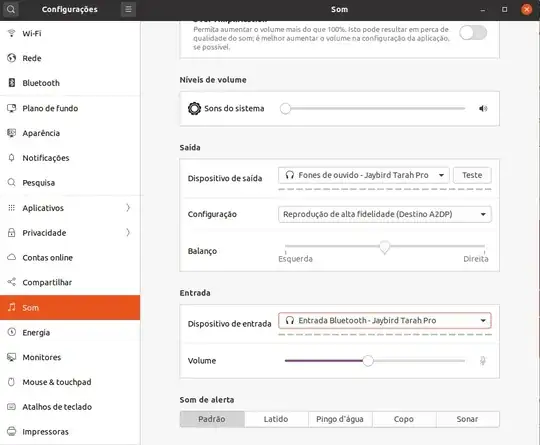This screenshot has width=540, height=445.
Task: Open the Dispositivo de saída dropdown
Action: click(x=364, y=175)
